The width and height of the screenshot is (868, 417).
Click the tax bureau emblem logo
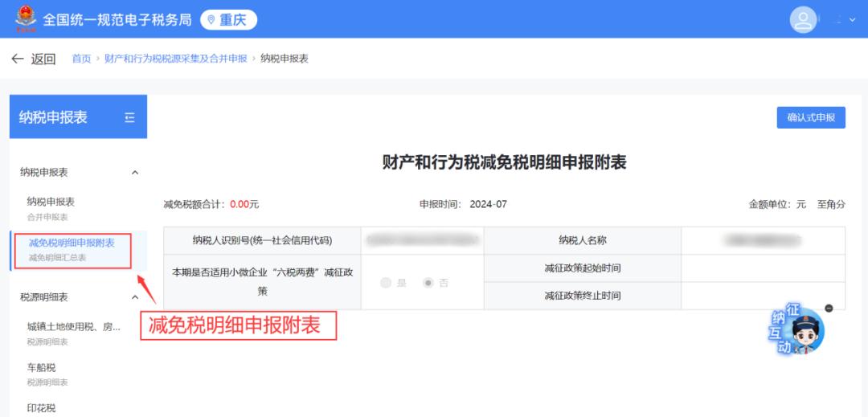point(26,19)
